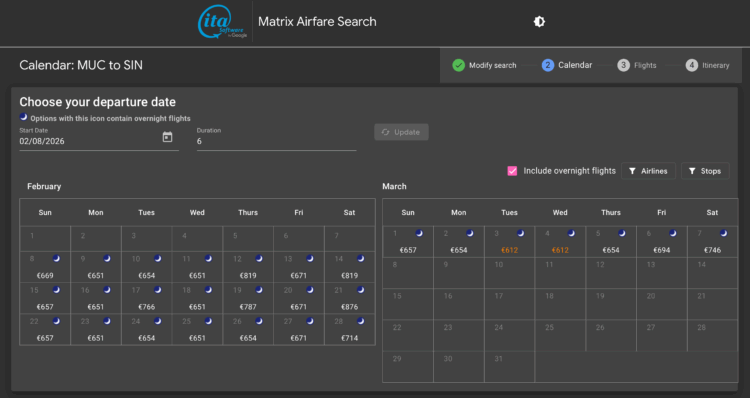Screen dimensions: 750x398
Task: Click overnight moon icon on February 21
Action: point(360,289)
